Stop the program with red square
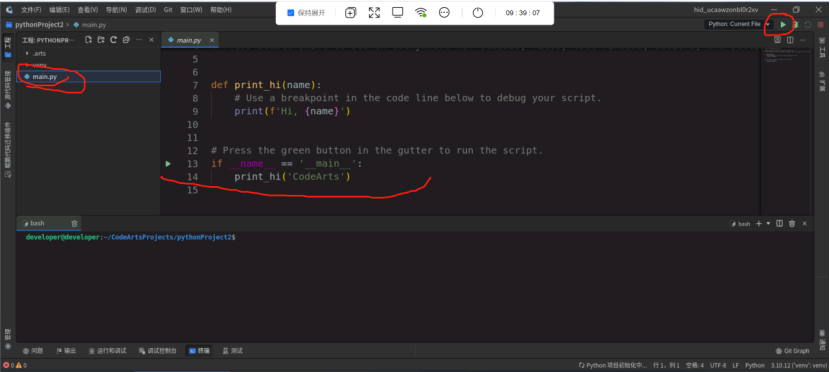830x372 pixels. 820,24
